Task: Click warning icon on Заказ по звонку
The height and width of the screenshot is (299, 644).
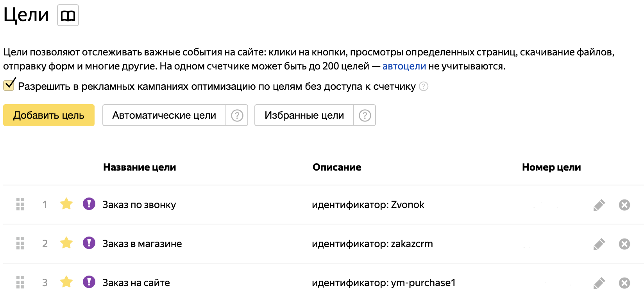Action: (89, 204)
